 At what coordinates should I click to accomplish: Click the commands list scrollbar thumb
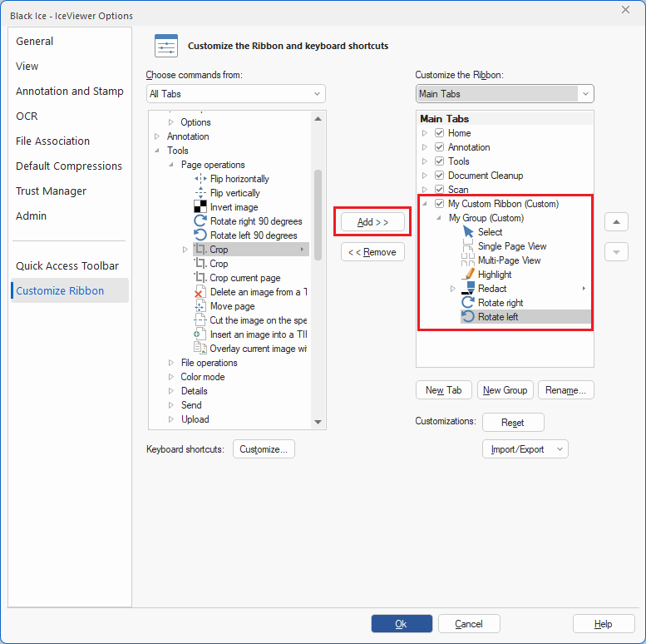click(318, 215)
